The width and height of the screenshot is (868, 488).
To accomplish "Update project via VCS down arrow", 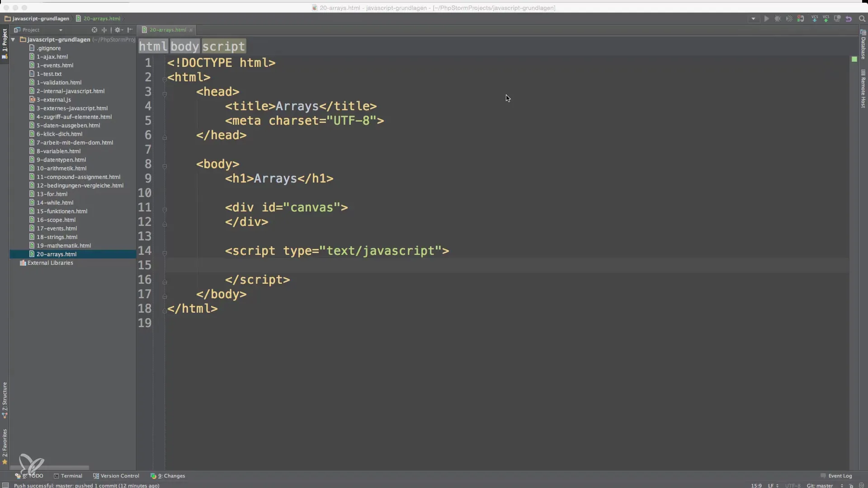I will click(x=815, y=19).
